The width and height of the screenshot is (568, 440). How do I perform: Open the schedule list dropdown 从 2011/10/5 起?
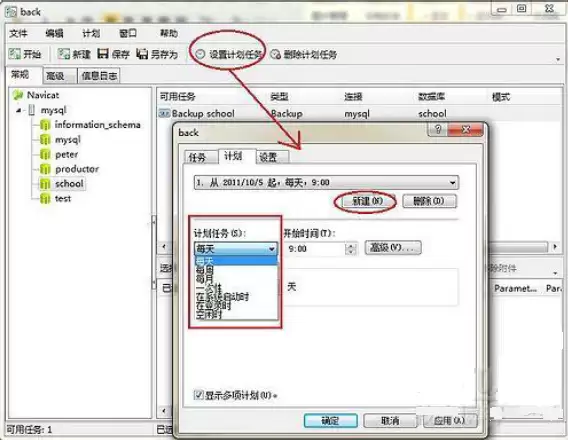pos(326,183)
